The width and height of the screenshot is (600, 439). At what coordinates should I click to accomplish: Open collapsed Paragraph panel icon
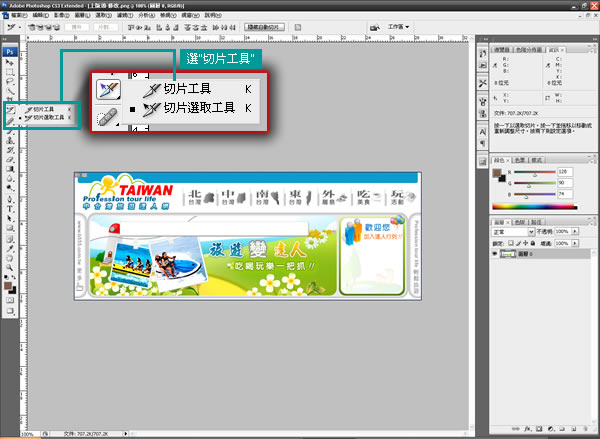pos(483,143)
